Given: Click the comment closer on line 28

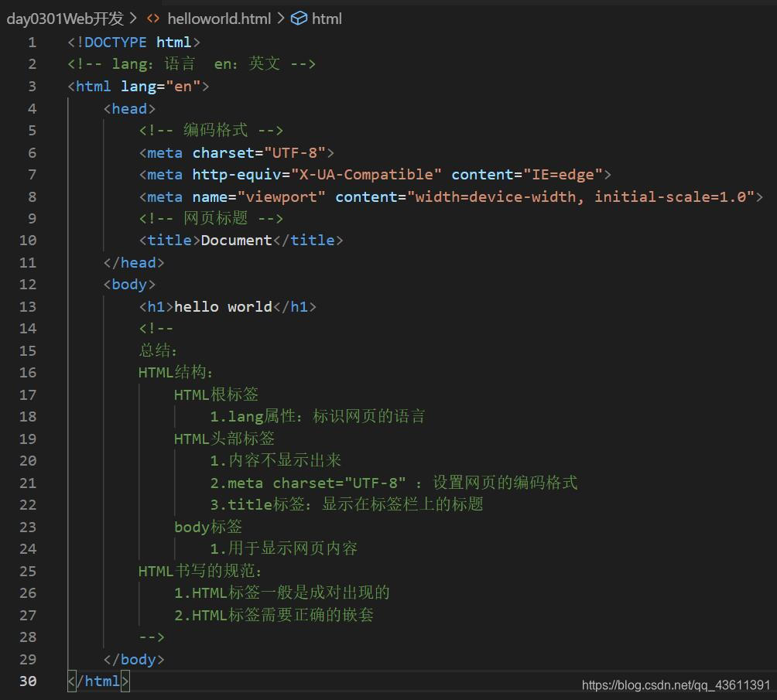Looking at the screenshot, I should [152, 637].
